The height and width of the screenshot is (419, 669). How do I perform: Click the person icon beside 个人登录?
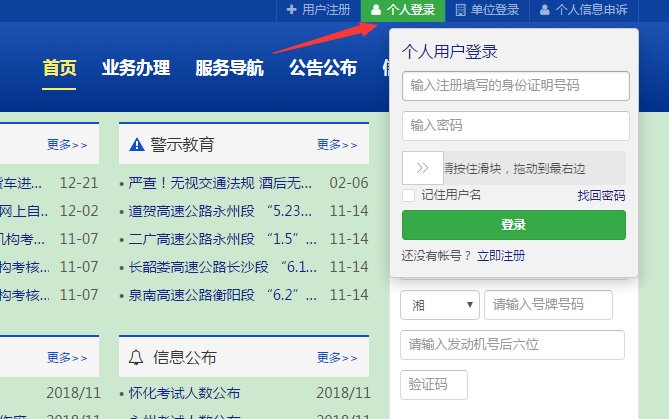click(376, 9)
